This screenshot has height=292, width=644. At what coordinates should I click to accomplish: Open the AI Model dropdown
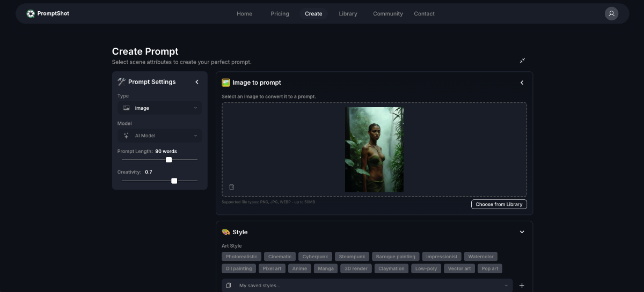tap(160, 136)
